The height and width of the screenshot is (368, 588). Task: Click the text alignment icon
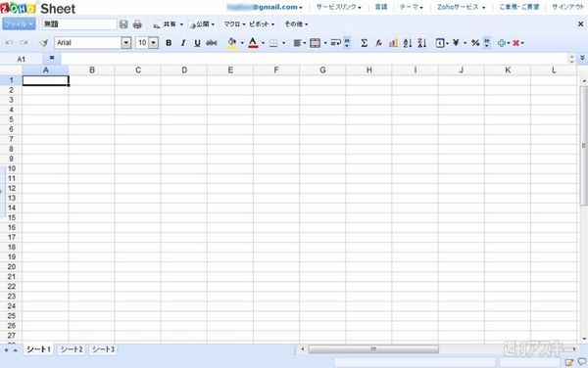pos(297,43)
